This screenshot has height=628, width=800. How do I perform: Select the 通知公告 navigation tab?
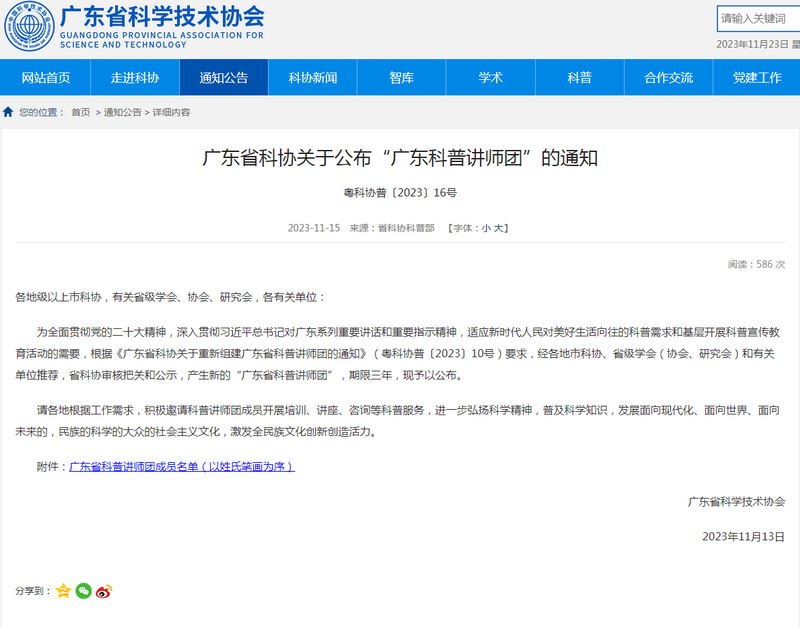tap(224, 78)
